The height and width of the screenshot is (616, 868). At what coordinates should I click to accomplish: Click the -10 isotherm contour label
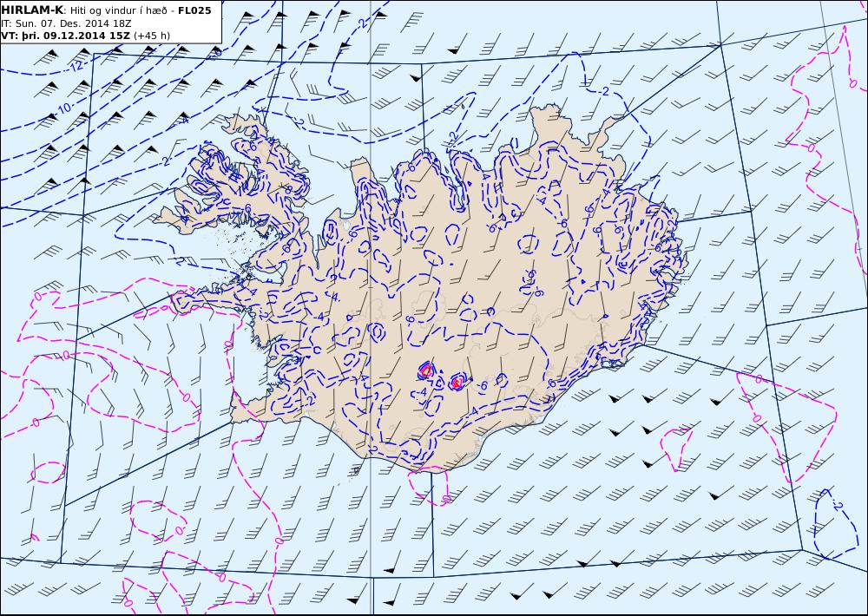[64, 108]
